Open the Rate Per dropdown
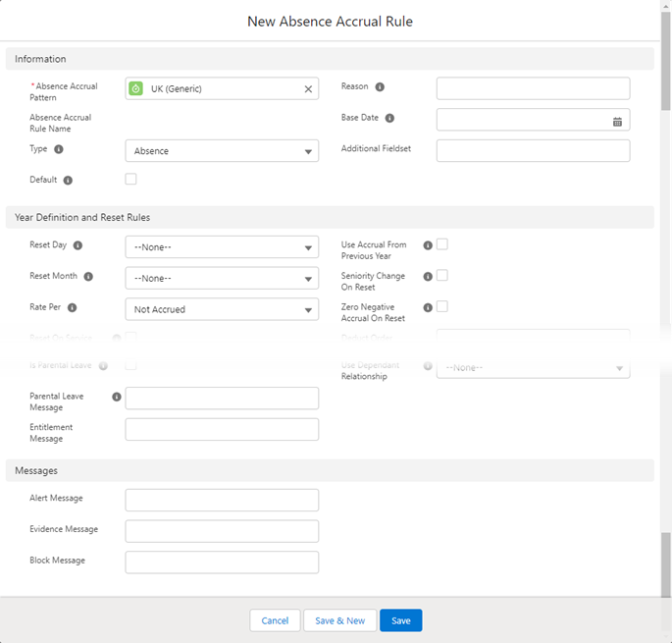This screenshot has width=672, height=643. [x=222, y=310]
